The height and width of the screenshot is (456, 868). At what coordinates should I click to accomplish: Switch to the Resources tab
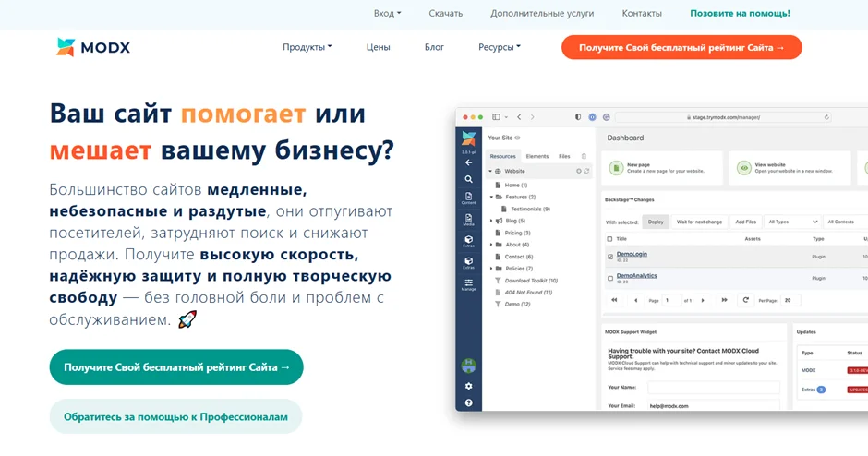[x=502, y=157]
